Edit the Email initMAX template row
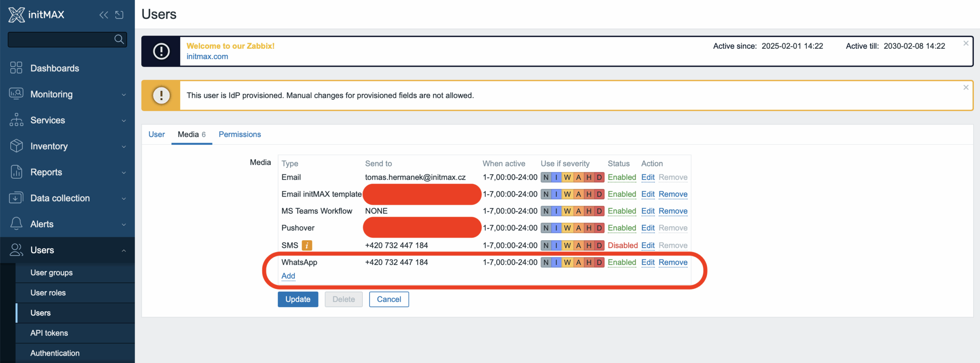The height and width of the screenshot is (363, 980). pyautogui.click(x=648, y=194)
